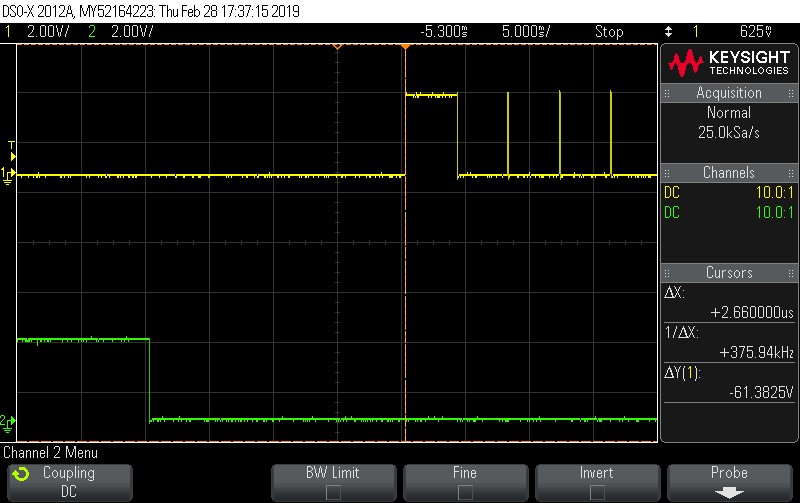Image resolution: width=800 pixels, height=503 pixels.
Task: Select the green channel 2 ground marker
Action: pos(8,421)
